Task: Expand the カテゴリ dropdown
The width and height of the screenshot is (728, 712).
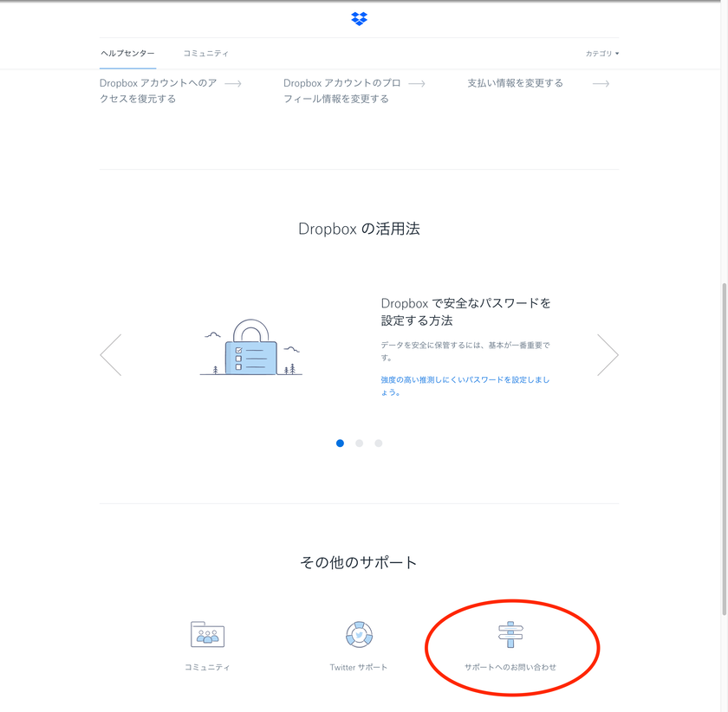Action: click(601, 54)
